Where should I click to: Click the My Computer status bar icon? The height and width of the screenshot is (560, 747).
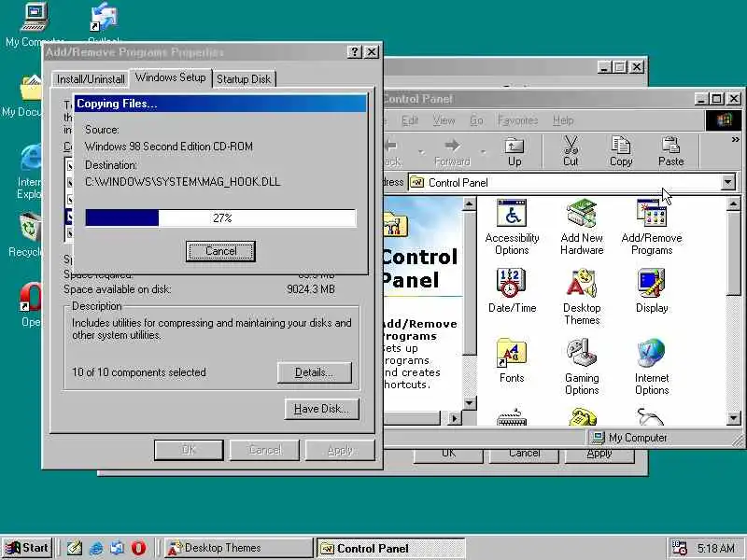pyautogui.click(x=598, y=437)
